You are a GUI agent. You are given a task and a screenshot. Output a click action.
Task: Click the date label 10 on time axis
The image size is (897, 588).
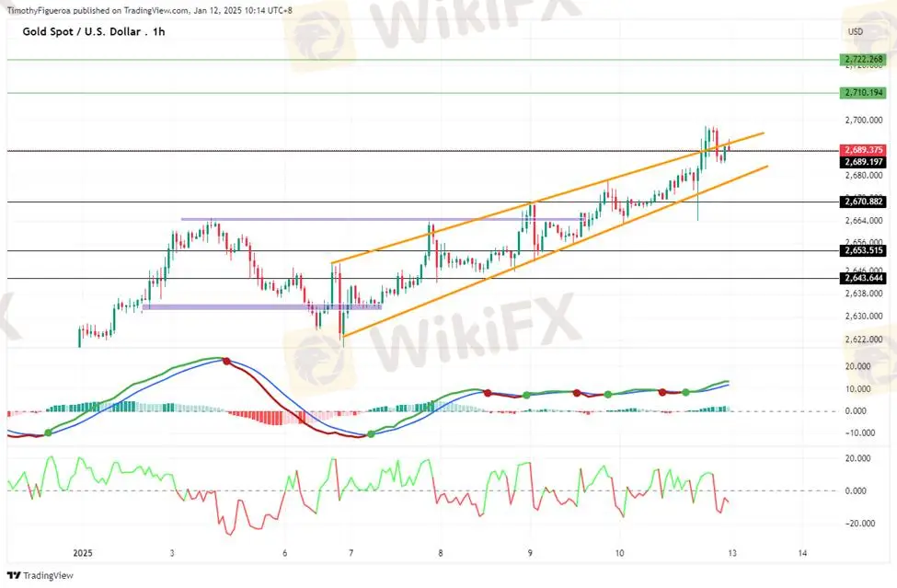[x=619, y=553]
